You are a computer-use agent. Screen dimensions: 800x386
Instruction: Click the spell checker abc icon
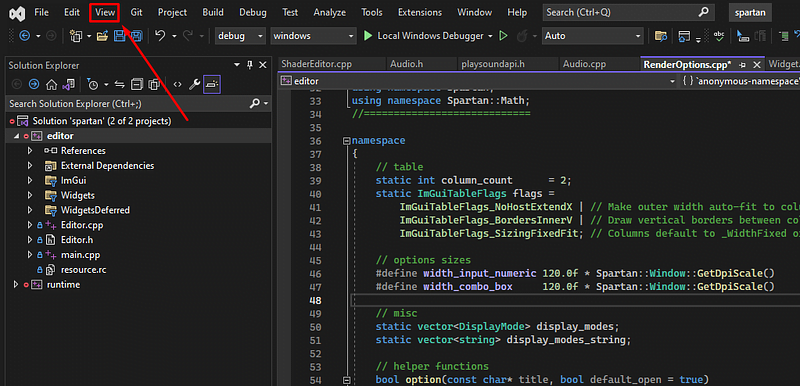click(x=719, y=36)
